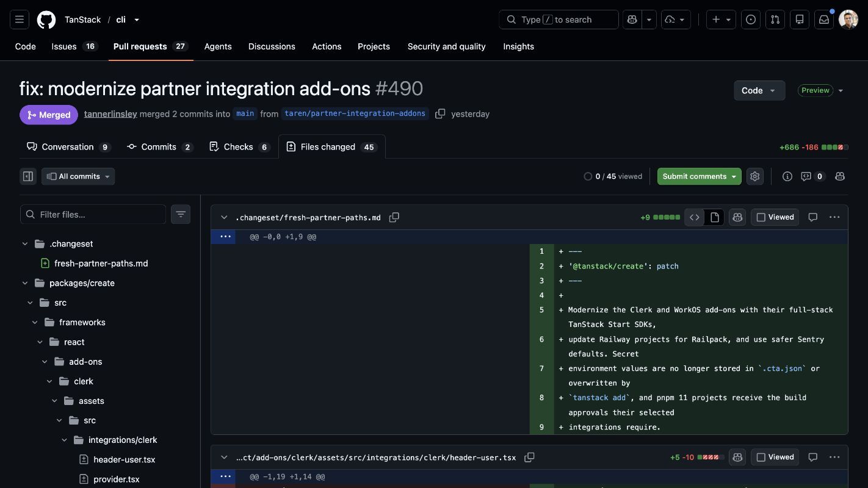
Task: Open the TanStack organization link
Action: coord(82,20)
